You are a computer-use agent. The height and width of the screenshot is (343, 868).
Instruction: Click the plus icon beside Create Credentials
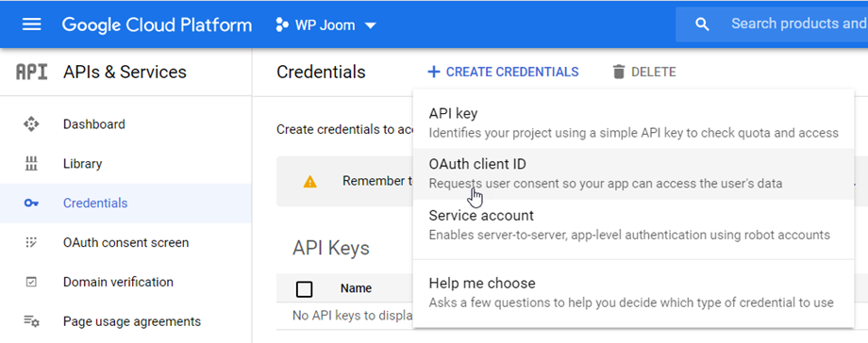[x=434, y=72]
